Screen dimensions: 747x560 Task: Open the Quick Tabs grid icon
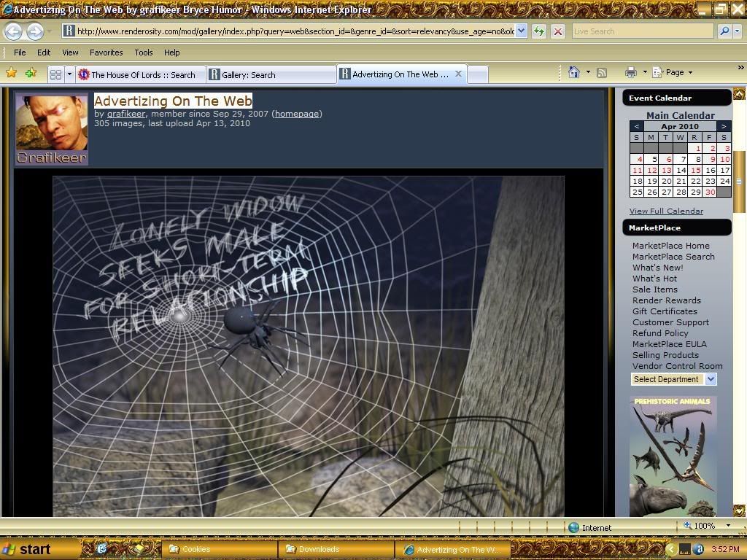55,74
